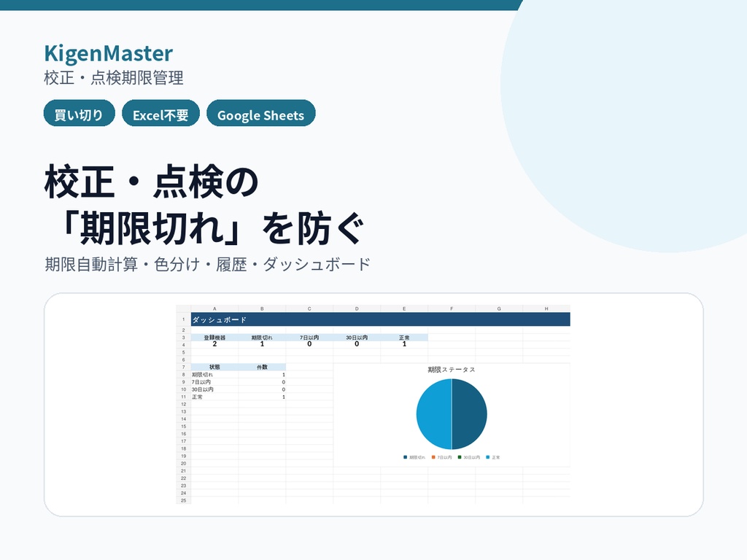Select column header D
The image size is (747, 560).
357,308
